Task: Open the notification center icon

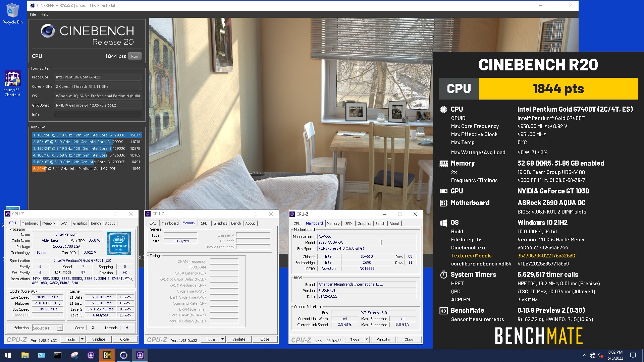Action: click(633, 355)
